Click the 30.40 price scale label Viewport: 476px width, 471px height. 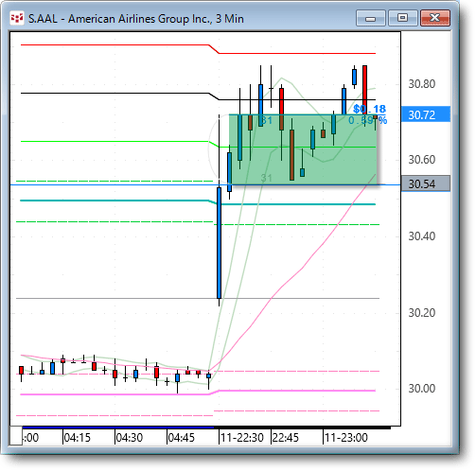(422, 236)
